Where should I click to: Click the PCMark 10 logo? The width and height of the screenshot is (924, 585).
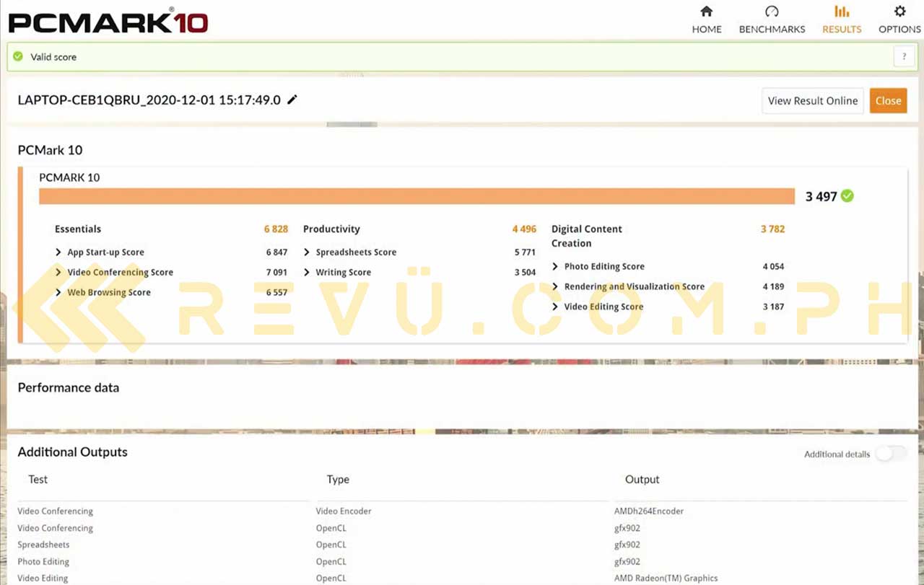(108, 21)
